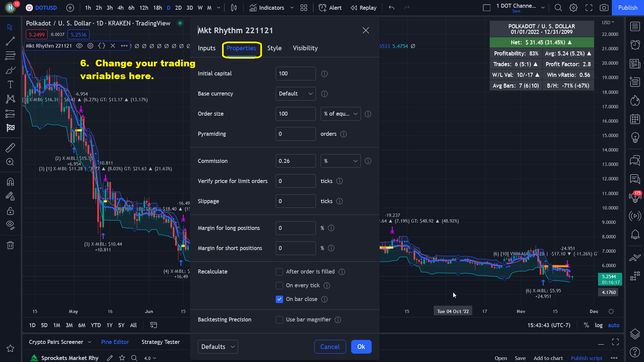Hide the Mkt Rhythm indicator via eye icon
644x362 pixels.
pyautogui.click(x=79, y=46)
